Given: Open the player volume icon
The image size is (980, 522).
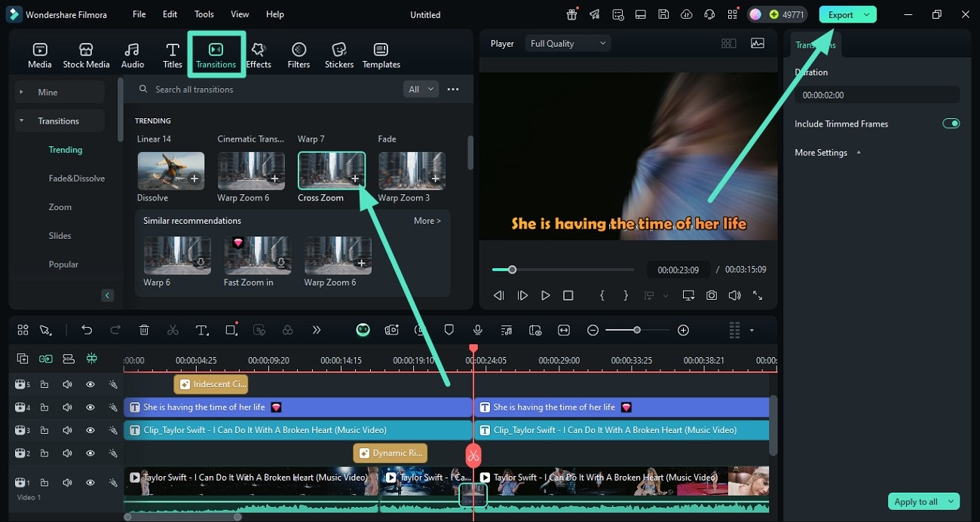Looking at the screenshot, I should pos(734,296).
